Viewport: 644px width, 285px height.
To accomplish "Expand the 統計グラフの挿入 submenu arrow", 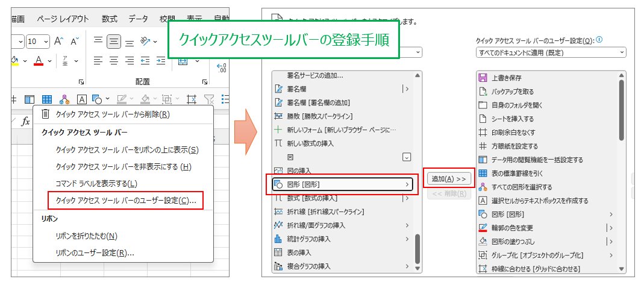I will (407, 239).
